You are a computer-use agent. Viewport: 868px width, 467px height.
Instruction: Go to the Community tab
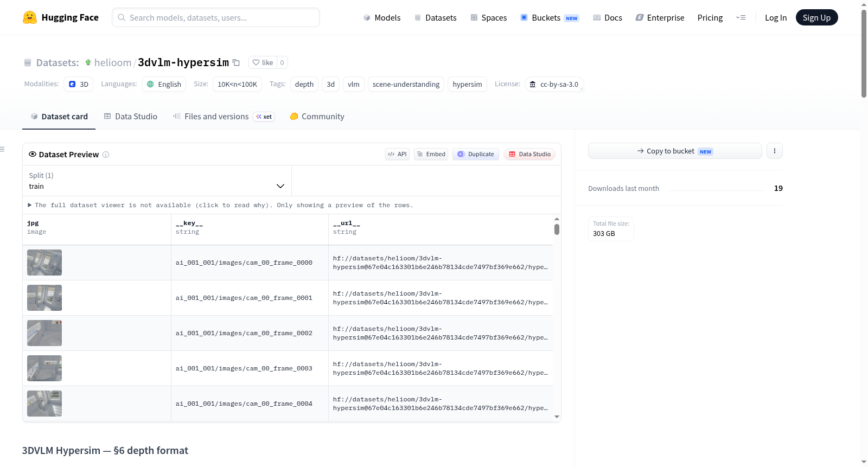coord(317,116)
